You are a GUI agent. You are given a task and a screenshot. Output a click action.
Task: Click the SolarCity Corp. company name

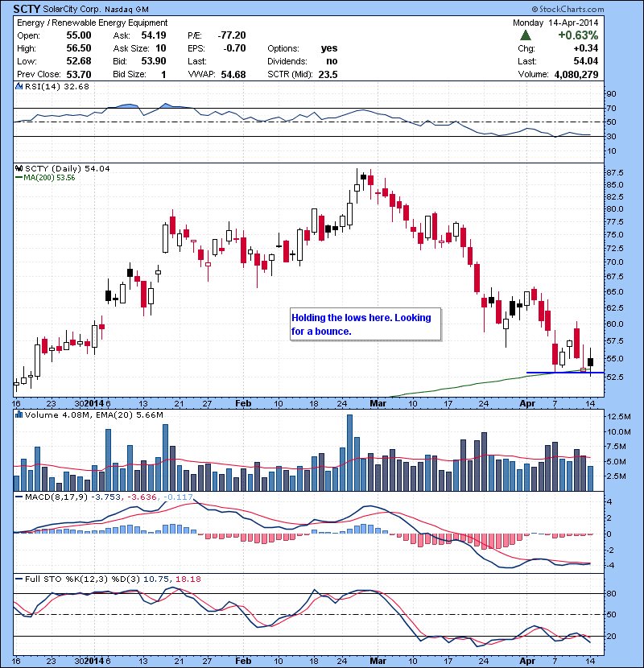(x=72, y=9)
